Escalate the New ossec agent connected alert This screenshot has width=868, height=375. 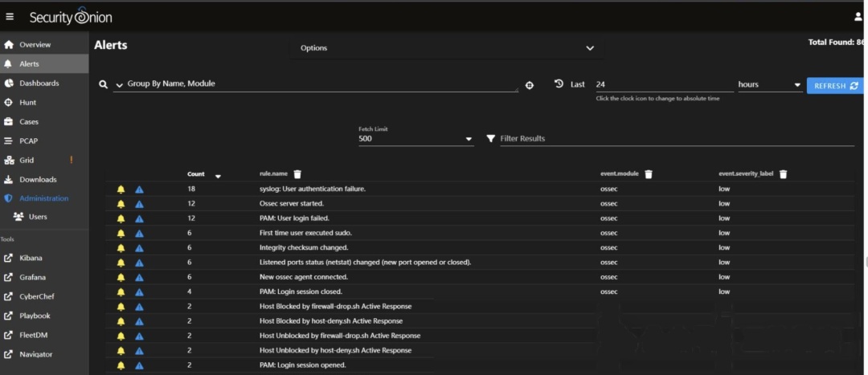click(x=140, y=277)
